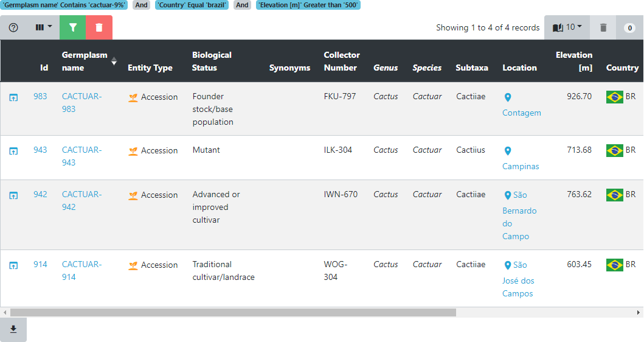Click the red delete filters button
This screenshot has height=342, width=644.
pos(99,27)
